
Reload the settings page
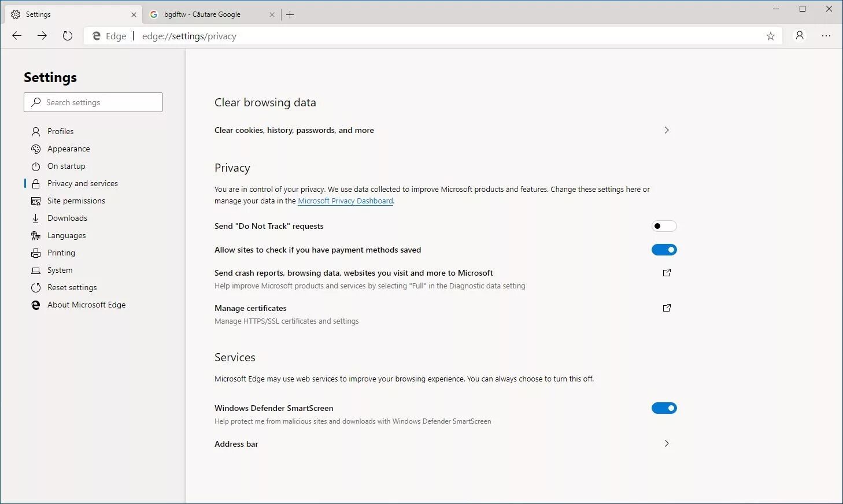coord(68,36)
